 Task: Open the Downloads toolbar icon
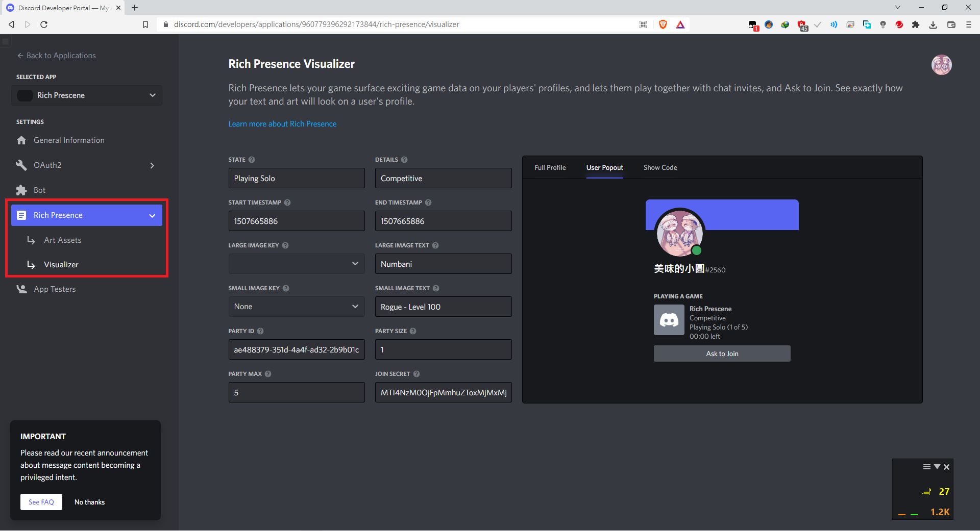tap(933, 24)
